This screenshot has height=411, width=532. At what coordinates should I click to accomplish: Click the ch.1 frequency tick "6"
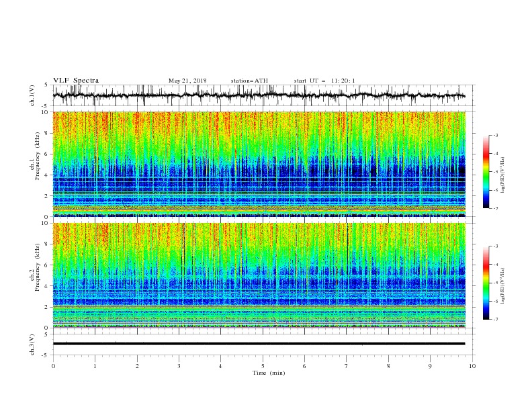pyautogui.click(x=47, y=154)
